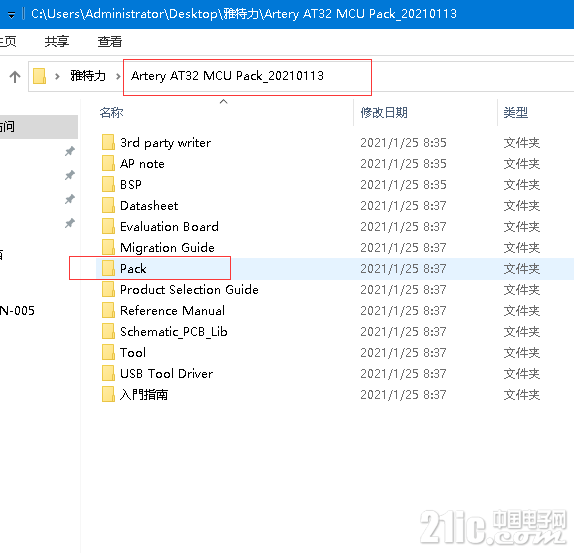Select the Pack folder row
The height and width of the screenshot is (553, 574).
pos(335,269)
